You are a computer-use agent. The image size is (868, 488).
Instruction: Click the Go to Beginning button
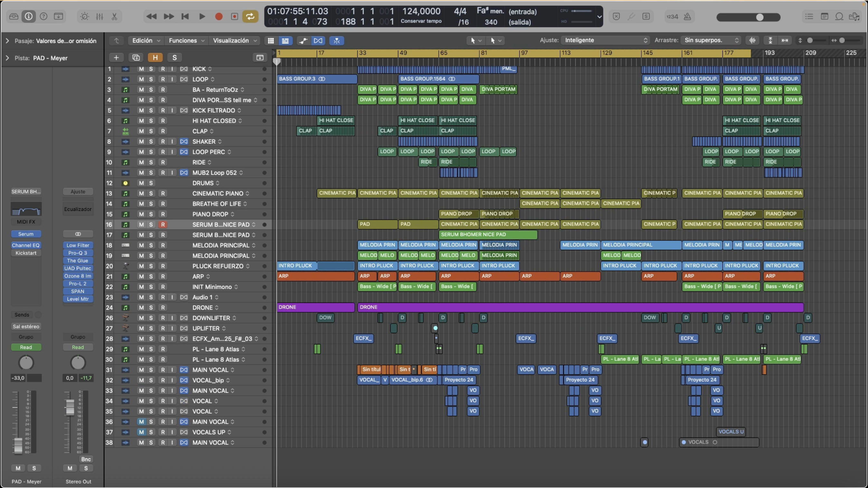coord(185,16)
